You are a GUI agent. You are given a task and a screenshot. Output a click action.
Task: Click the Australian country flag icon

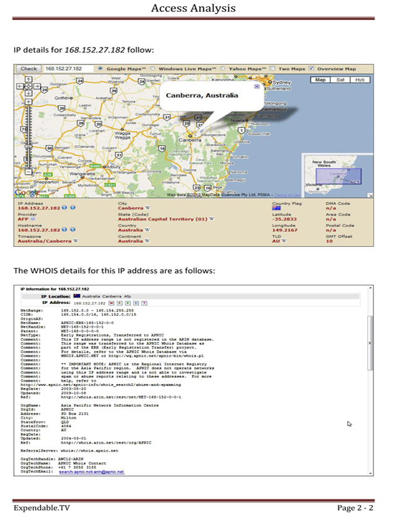click(x=276, y=208)
